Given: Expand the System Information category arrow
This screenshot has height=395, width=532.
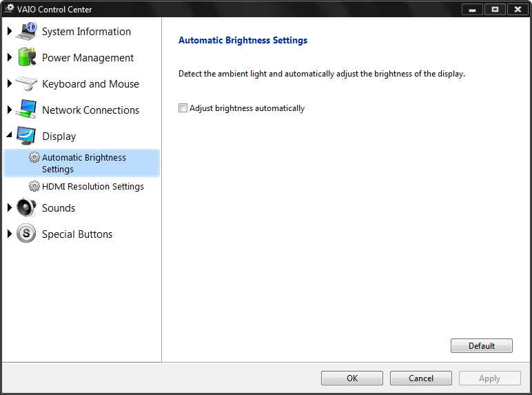Looking at the screenshot, I should coord(10,31).
